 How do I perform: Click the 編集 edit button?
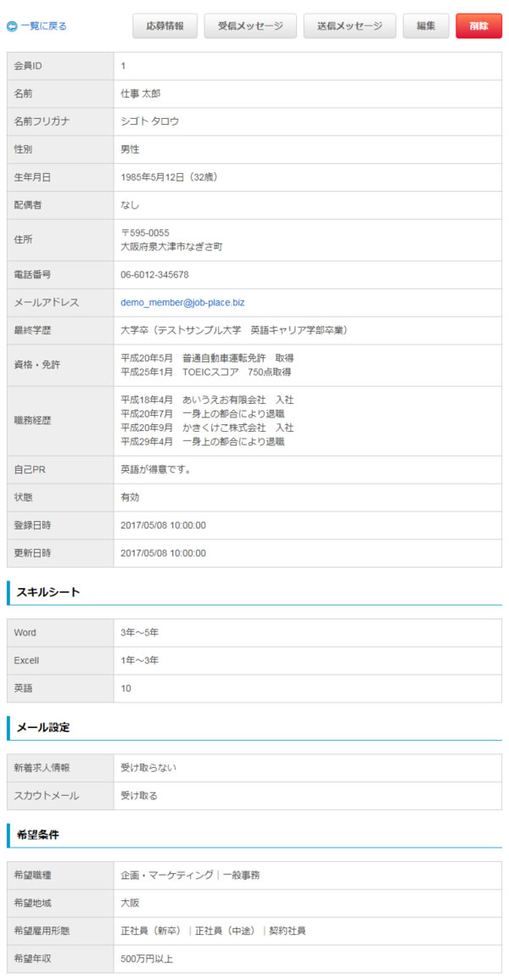coord(426,26)
